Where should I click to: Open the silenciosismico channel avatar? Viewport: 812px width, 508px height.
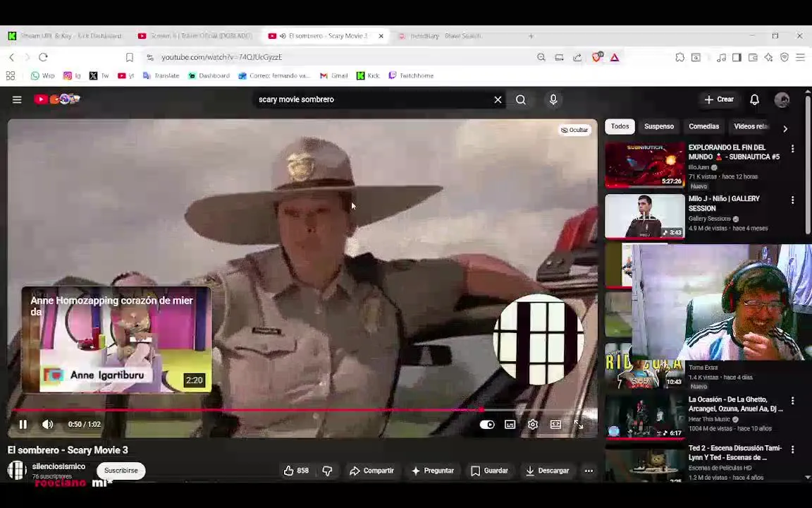pyautogui.click(x=17, y=470)
